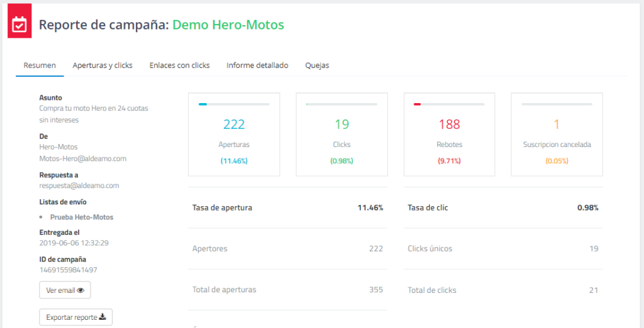Select the 19 Clicks stat card

point(341,135)
